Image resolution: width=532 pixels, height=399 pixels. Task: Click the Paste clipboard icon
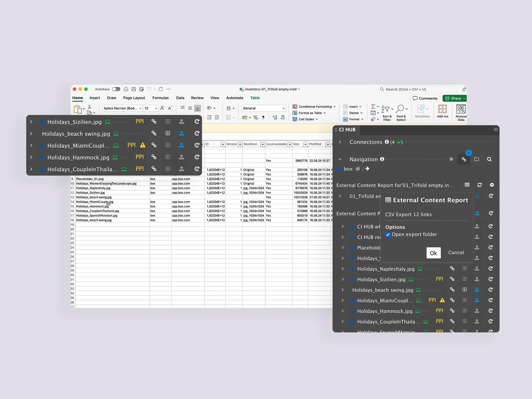click(x=78, y=109)
